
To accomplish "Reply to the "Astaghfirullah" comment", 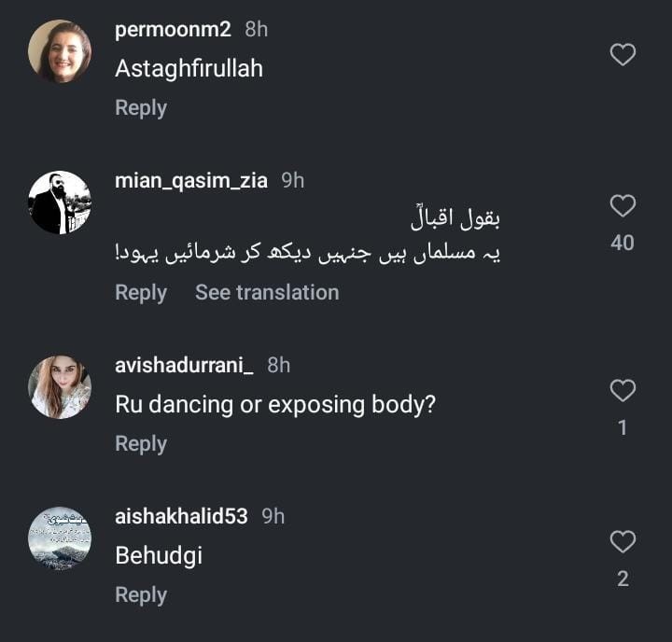I will click(x=141, y=108).
